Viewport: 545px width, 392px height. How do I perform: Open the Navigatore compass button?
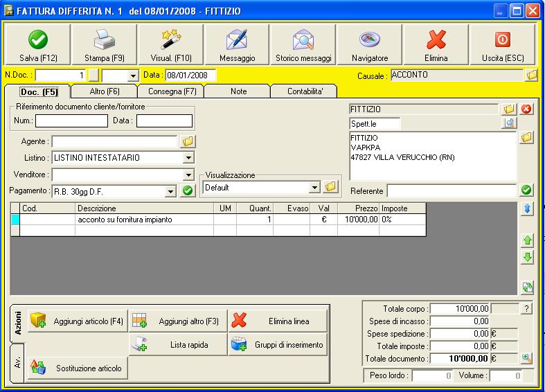tap(370, 44)
